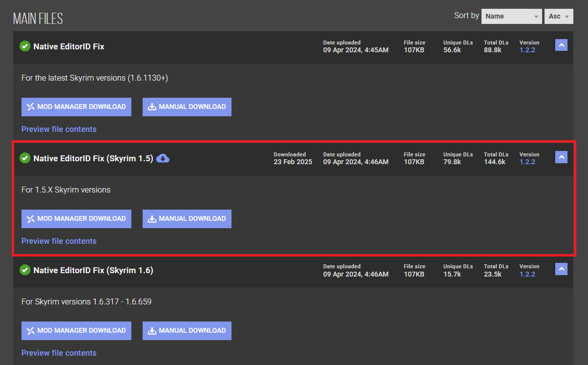This screenshot has width=588, height=365.
Task: Click the 'MAIN FILES' heading
Action: [x=38, y=19]
